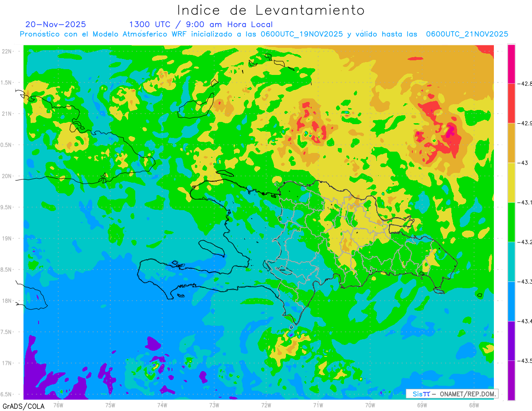Click the '71W' longitude label
The width and height of the screenshot is (532, 411).
tap(318, 404)
